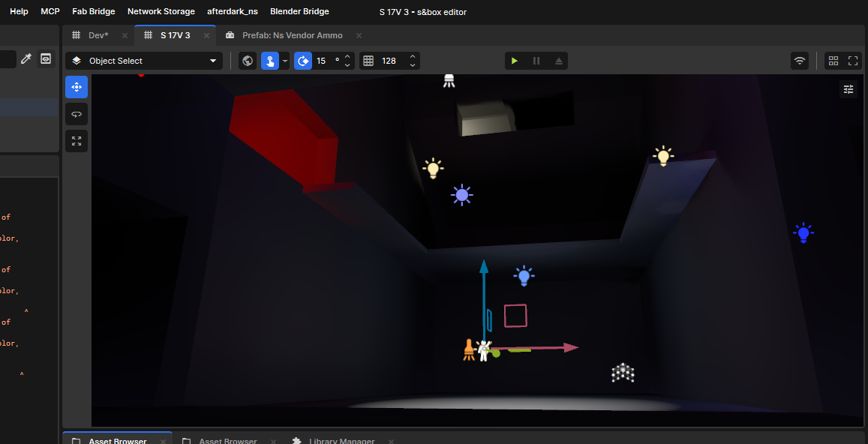This screenshot has height=444, width=868.
Task: Open the Blender Bridge menu
Action: (x=299, y=11)
